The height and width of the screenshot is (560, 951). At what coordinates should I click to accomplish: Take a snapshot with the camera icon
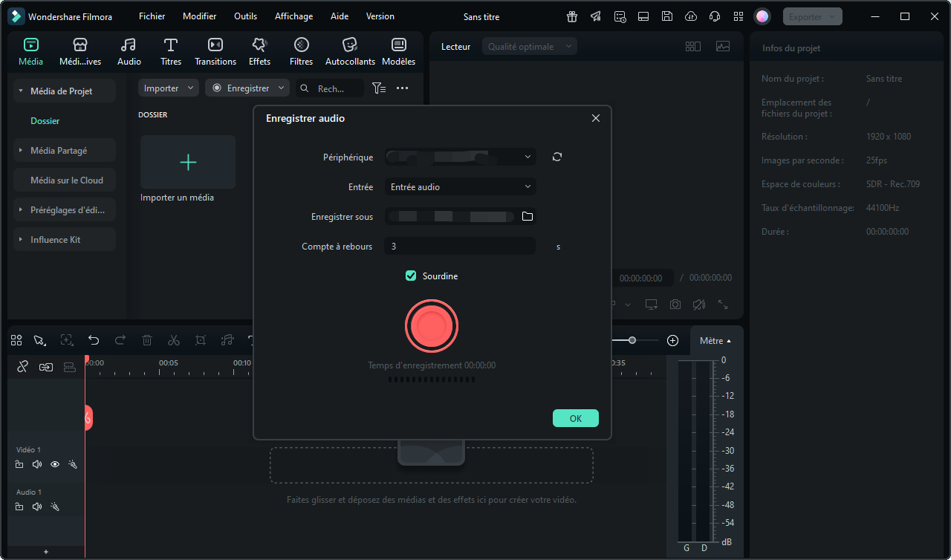point(675,305)
